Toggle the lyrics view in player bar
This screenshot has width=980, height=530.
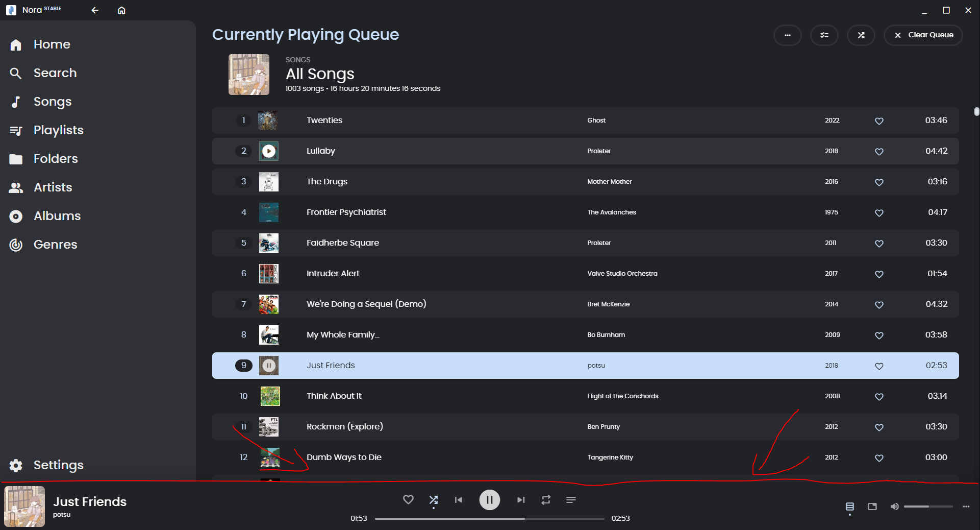tap(849, 506)
